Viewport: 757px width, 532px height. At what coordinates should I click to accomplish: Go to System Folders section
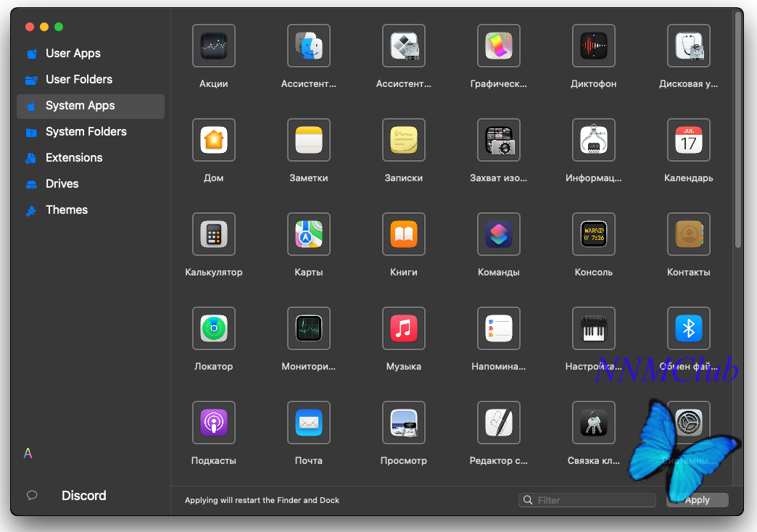(91, 131)
